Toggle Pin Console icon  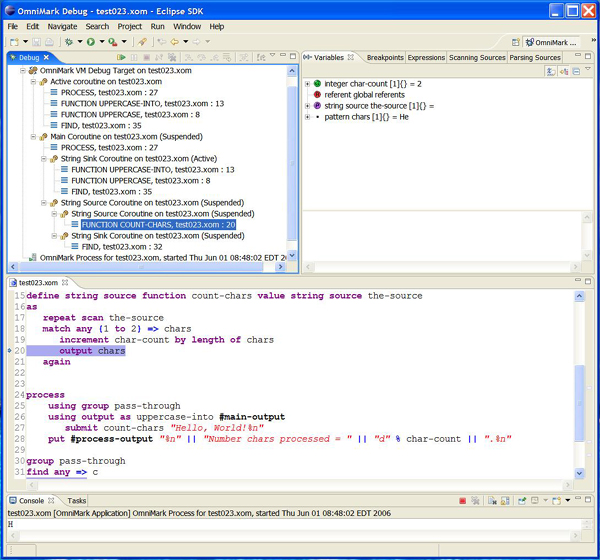point(522,501)
